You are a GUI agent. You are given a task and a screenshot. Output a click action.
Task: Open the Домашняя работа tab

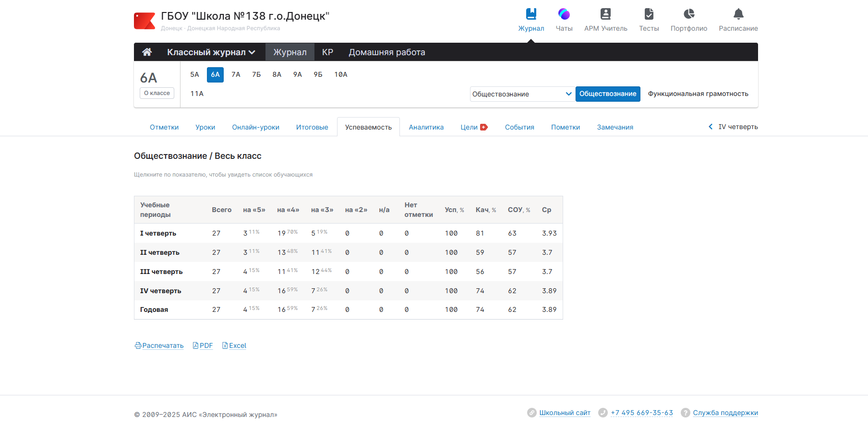click(x=387, y=52)
